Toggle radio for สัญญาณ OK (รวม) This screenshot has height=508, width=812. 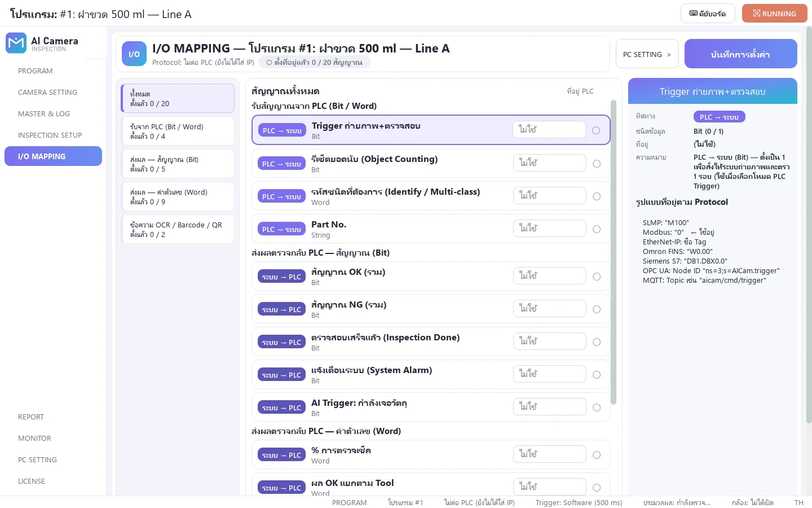pos(597,277)
